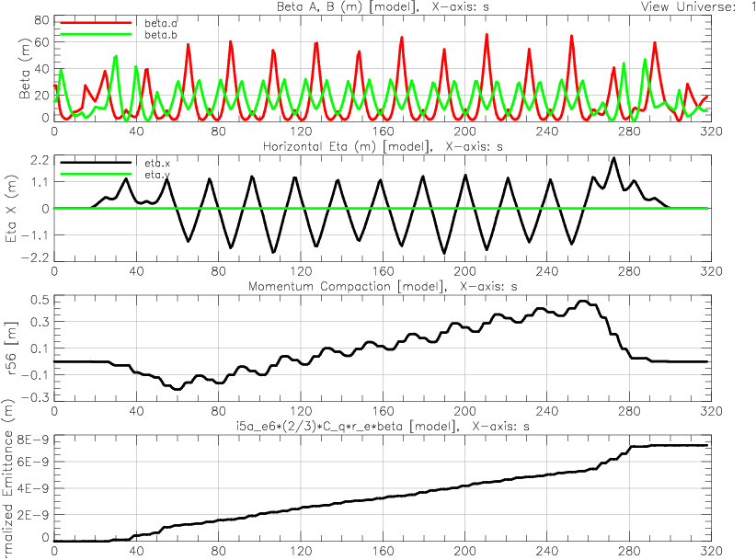The width and height of the screenshot is (756, 560).
Task: Click the '−0.3' tick on the r56 axis
Action: [36, 397]
